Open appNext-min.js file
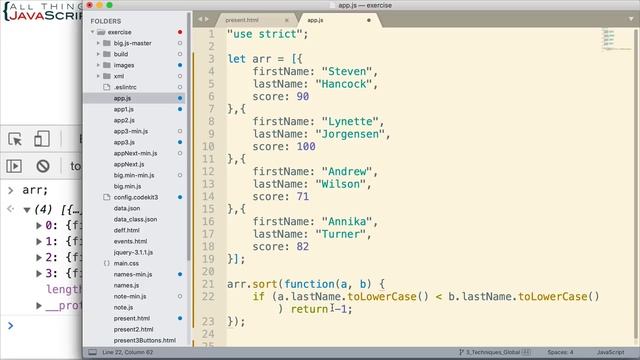The height and width of the screenshot is (360, 640). coord(135,153)
